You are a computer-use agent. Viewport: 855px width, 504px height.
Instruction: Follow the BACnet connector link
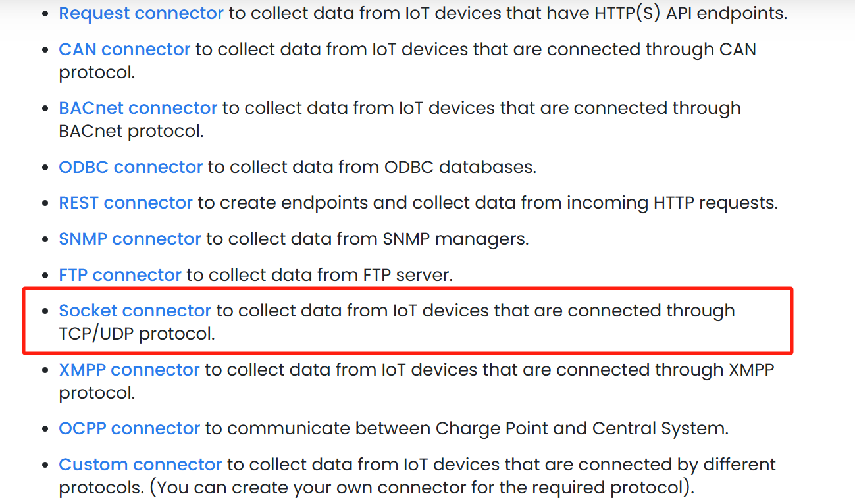138,108
